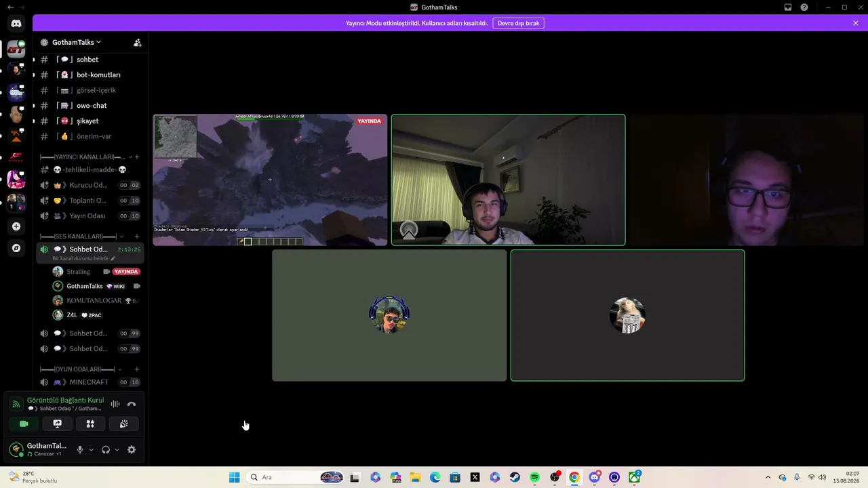Join the Toplantı Odası voice channel

pyautogui.click(x=90, y=201)
